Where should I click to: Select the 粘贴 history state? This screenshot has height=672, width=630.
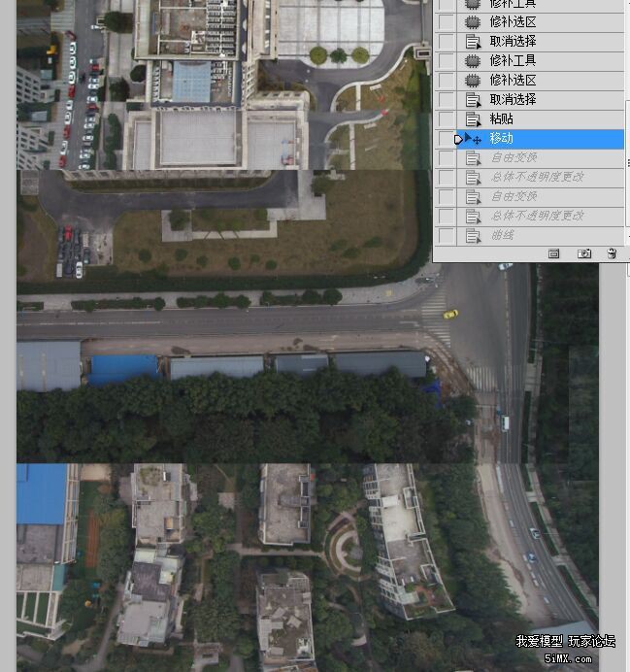tap(501, 119)
